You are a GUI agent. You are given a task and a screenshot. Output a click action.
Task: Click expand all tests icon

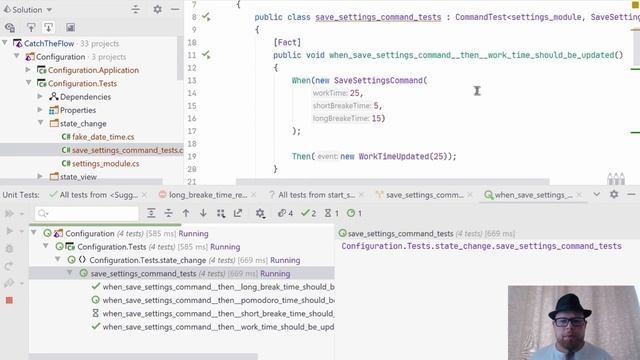pos(151,213)
